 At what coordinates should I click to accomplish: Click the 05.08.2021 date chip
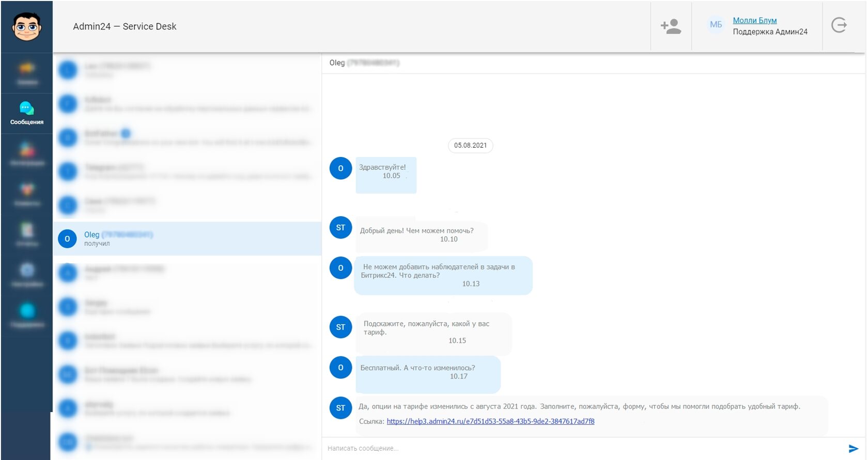tap(470, 146)
